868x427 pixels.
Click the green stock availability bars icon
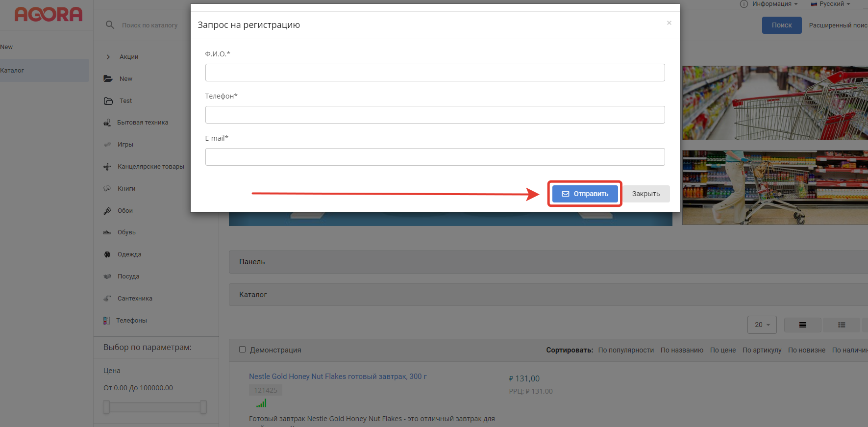(261, 403)
